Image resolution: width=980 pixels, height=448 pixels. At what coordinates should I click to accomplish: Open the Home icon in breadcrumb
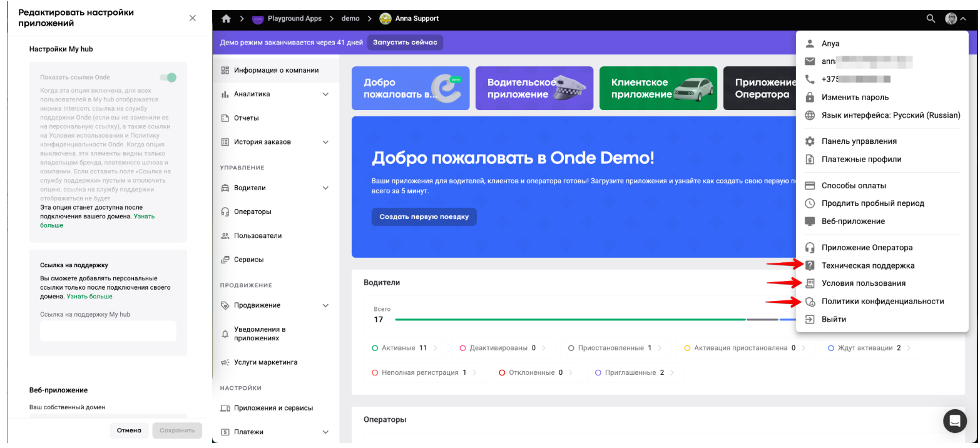coord(227,19)
